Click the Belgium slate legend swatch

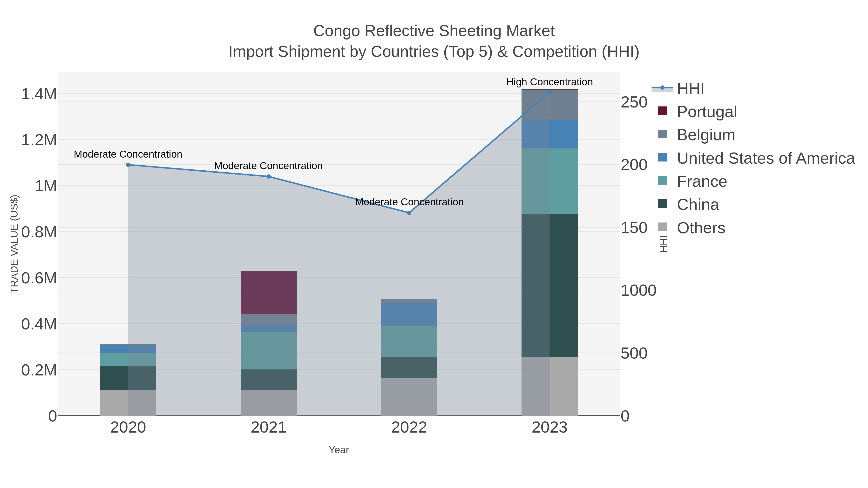point(662,134)
